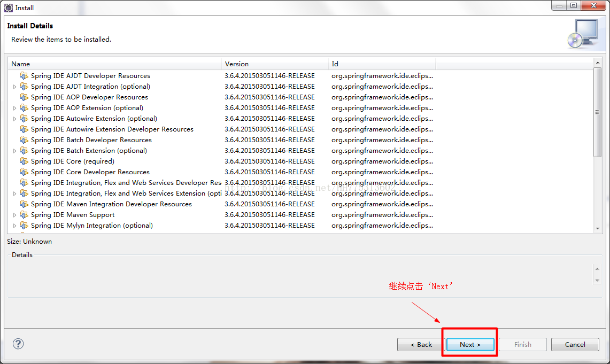
Task: Click the disabled Finish button
Action: point(522,345)
